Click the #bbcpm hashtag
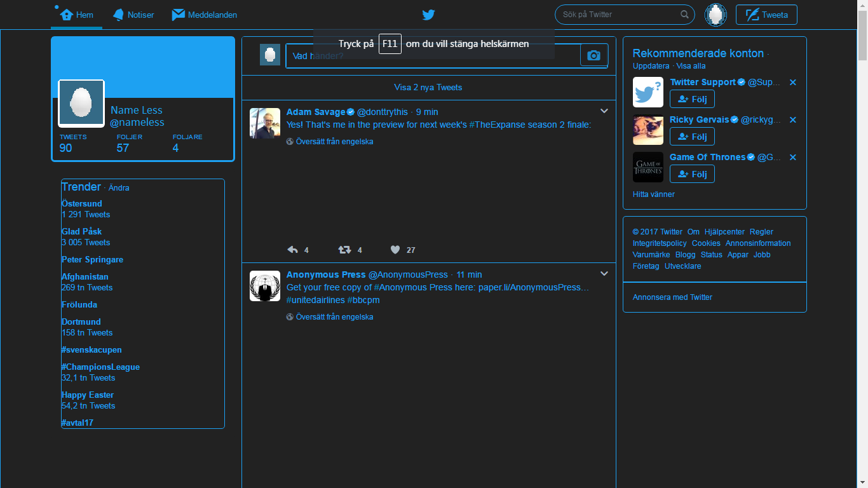The image size is (868, 488). (x=363, y=300)
